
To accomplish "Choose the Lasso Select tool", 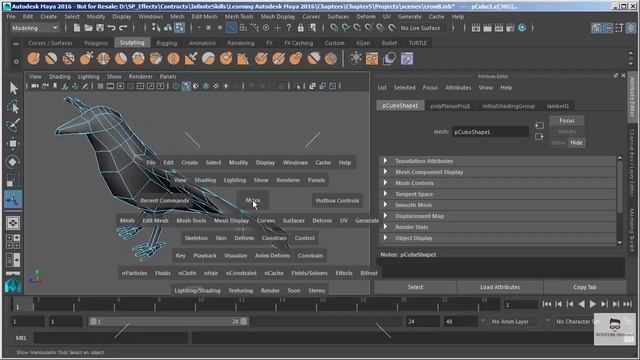I will pos(13,107).
